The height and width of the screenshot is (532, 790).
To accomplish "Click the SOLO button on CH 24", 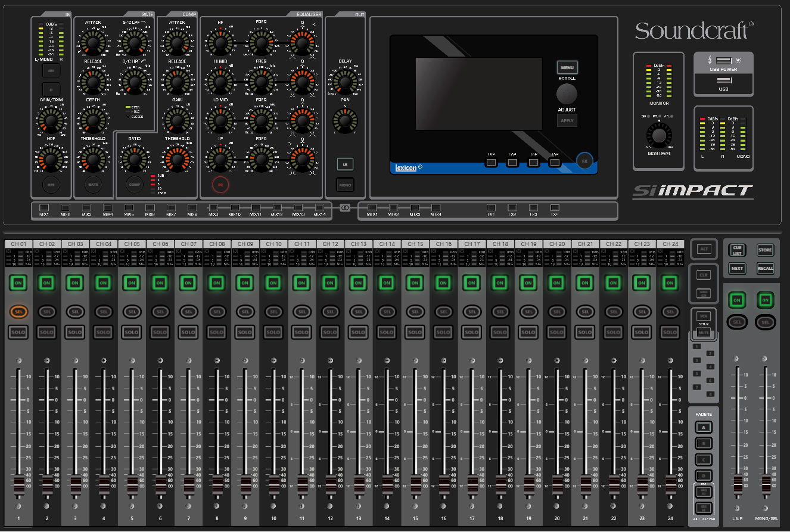I will click(670, 332).
